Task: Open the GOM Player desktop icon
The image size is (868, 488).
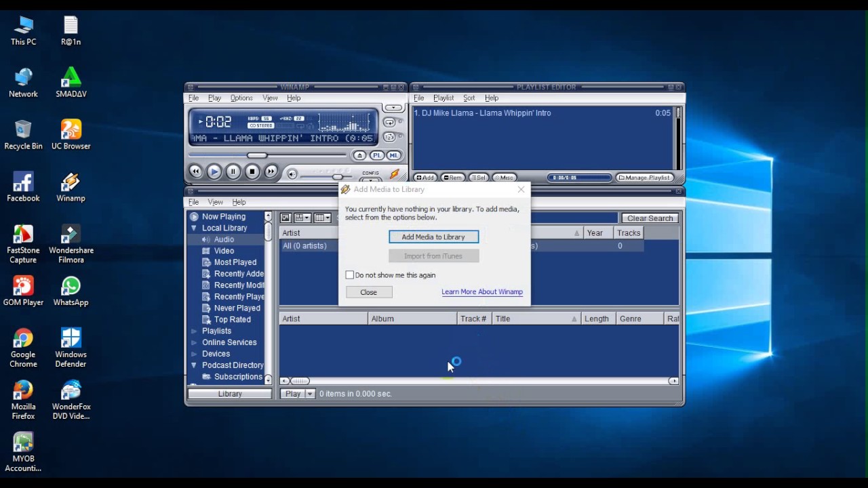Action: pyautogui.click(x=23, y=291)
